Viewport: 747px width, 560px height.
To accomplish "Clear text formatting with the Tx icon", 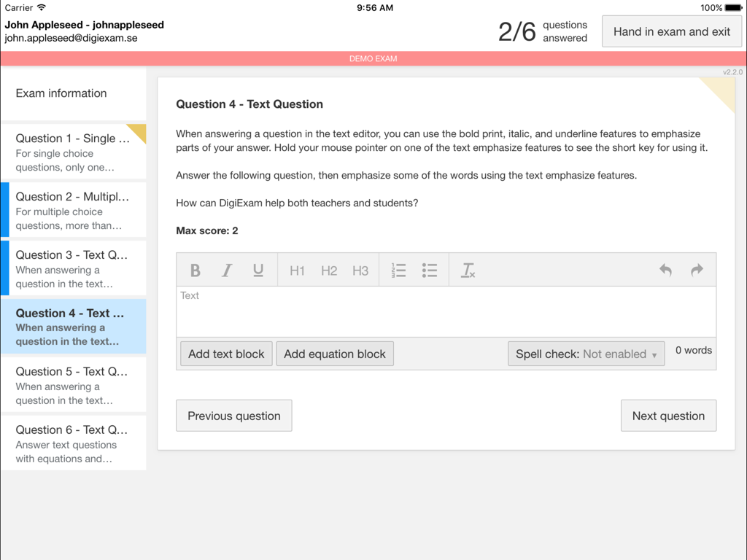I will click(468, 270).
